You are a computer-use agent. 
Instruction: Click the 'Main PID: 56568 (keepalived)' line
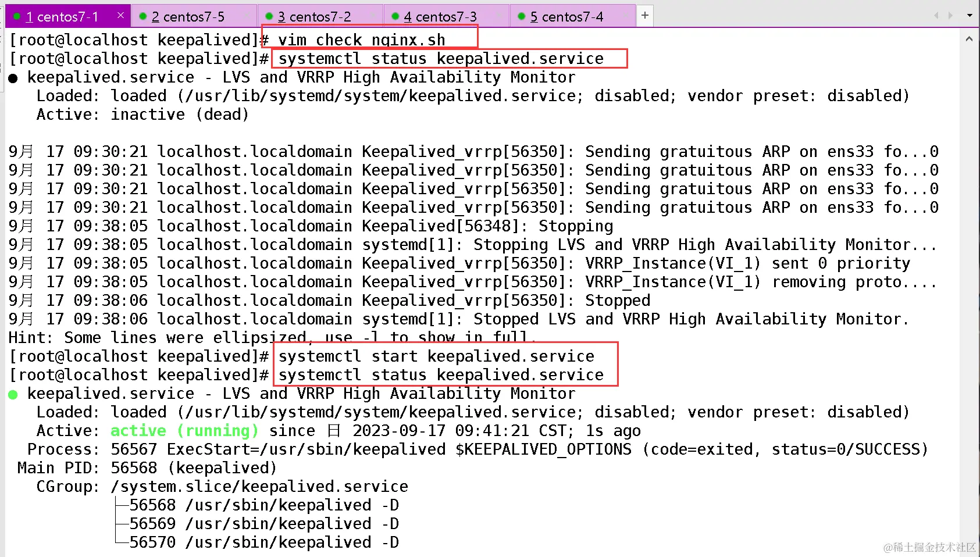pyautogui.click(x=147, y=468)
